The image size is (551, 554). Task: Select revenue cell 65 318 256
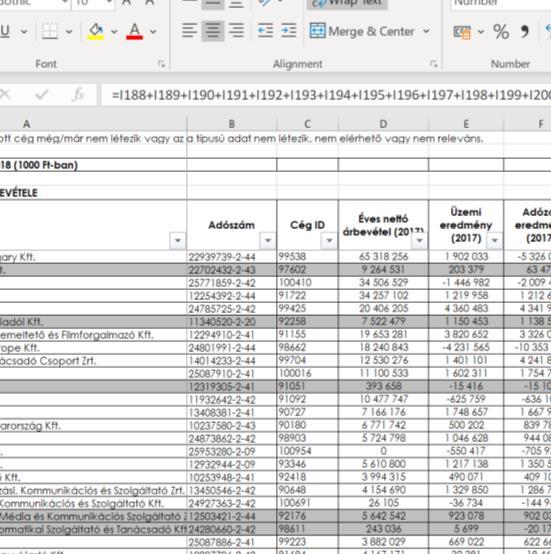(x=383, y=257)
